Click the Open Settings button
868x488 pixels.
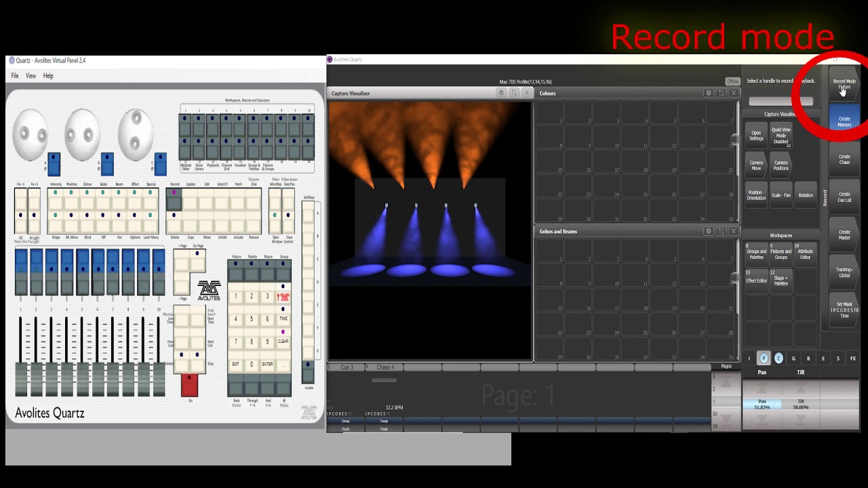756,136
